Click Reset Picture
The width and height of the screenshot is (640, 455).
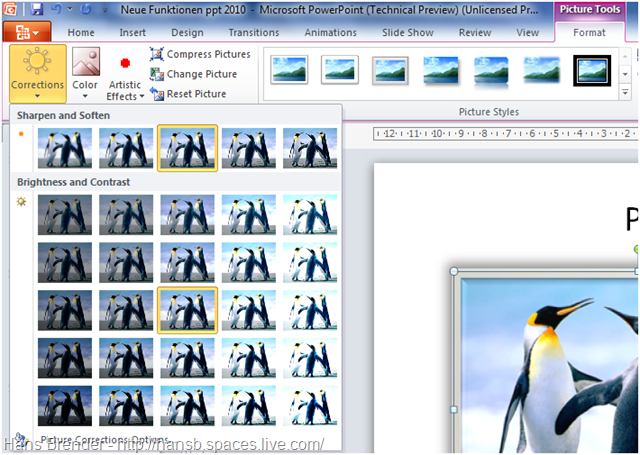tap(189, 94)
